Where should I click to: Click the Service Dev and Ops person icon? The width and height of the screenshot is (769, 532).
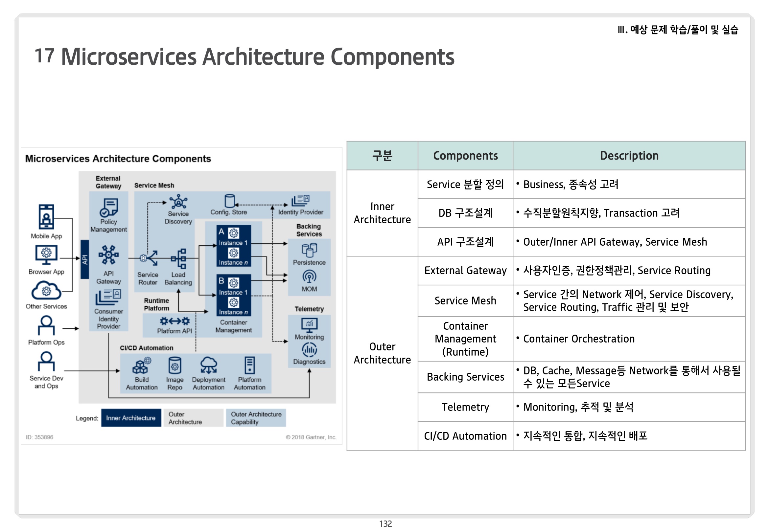click(x=46, y=362)
